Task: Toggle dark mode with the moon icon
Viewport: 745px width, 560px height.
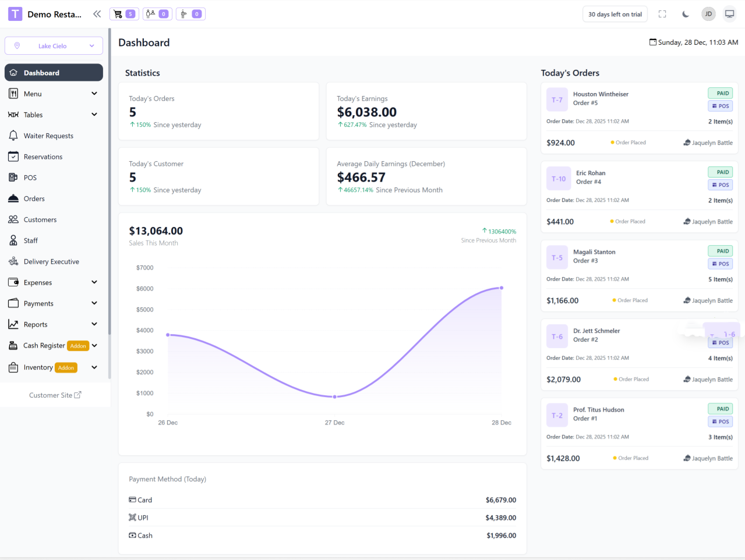Action: (x=686, y=14)
